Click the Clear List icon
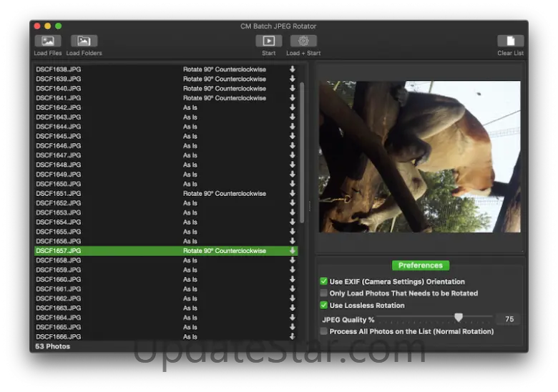The height and width of the screenshot is (392, 558). click(x=510, y=41)
